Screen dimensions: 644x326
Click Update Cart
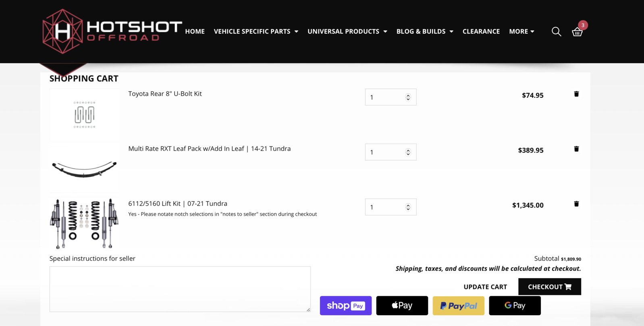tap(485, 287)
